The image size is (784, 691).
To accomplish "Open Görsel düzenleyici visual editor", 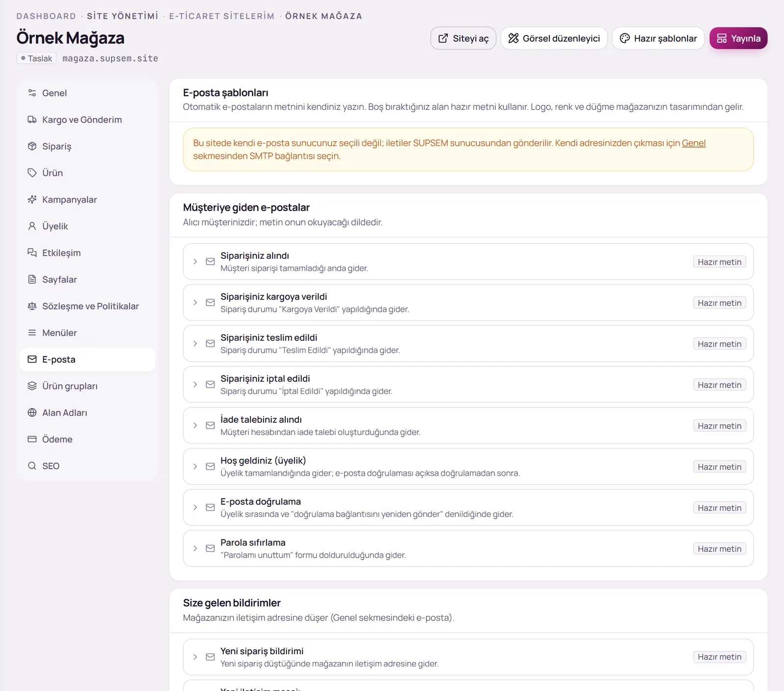I will pos(554,38).
